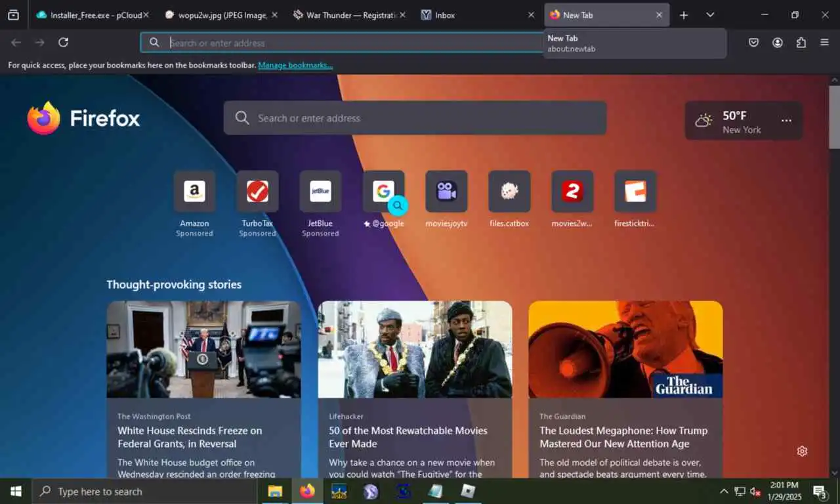The image size is (840, 504).
Task: Open The Loudest Megaphone headline
Action: [x=623, y=437]
